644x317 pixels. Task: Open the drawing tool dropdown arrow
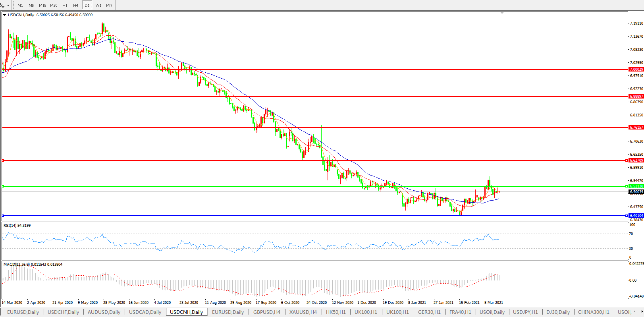(x=8, y=6)
